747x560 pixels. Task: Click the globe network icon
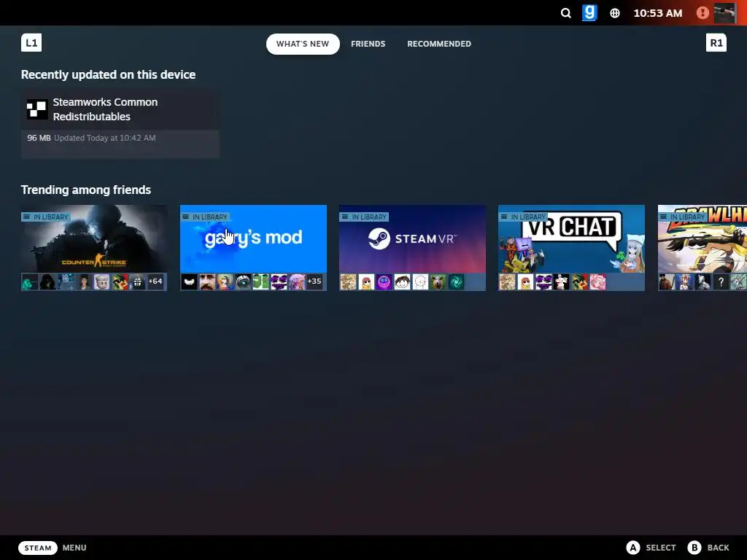[615, 13]
